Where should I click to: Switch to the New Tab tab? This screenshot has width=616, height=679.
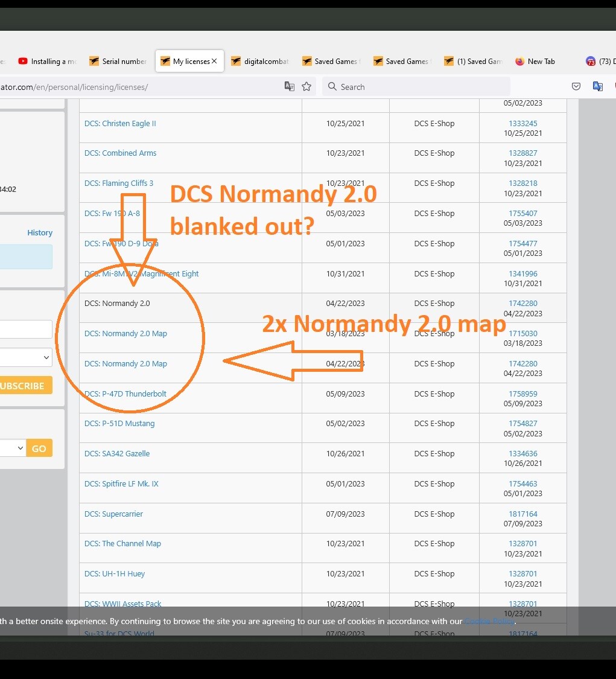click(535, 61)
